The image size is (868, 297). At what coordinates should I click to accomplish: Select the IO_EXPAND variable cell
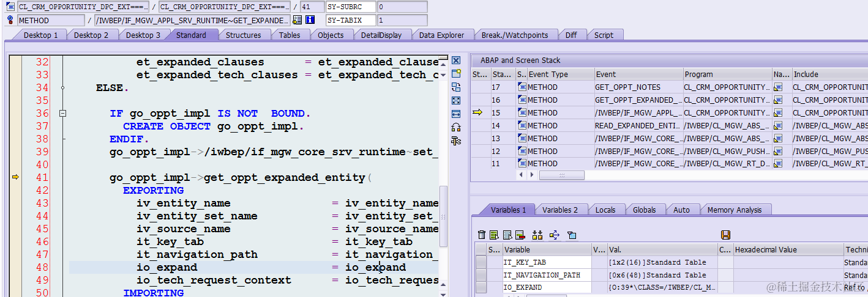(547, 287)
